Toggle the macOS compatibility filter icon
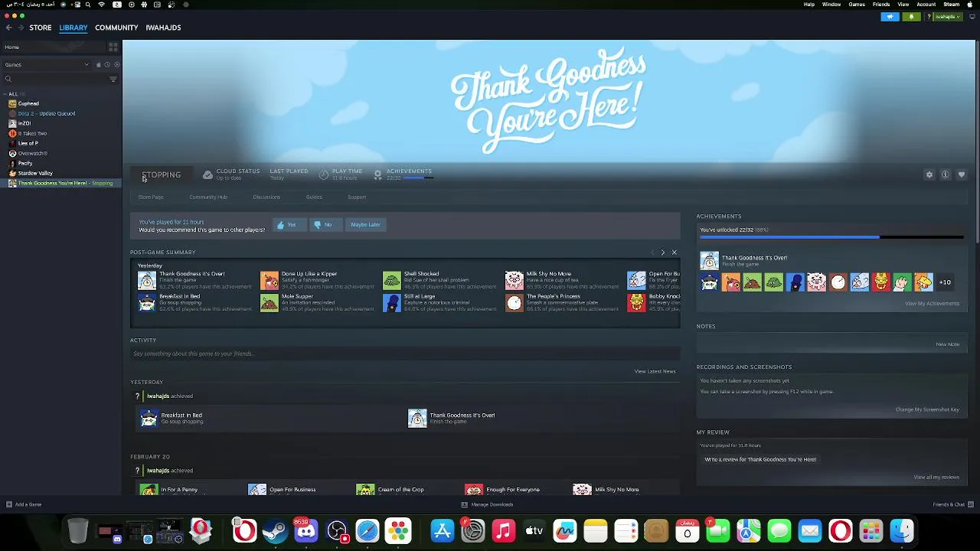The width and height of the screenshot is (980, 551). click(98, 65)
